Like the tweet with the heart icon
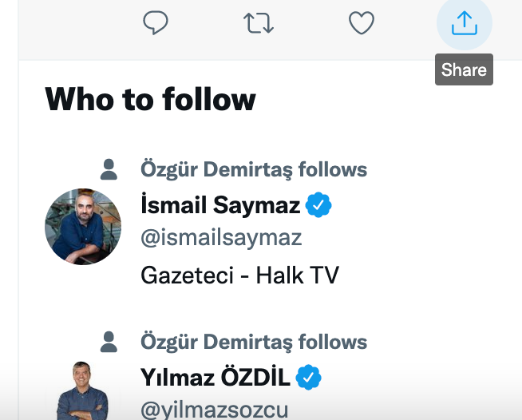The width and height of the screenshot is (522, 420). pyautogui.click(x=362, y=24)
